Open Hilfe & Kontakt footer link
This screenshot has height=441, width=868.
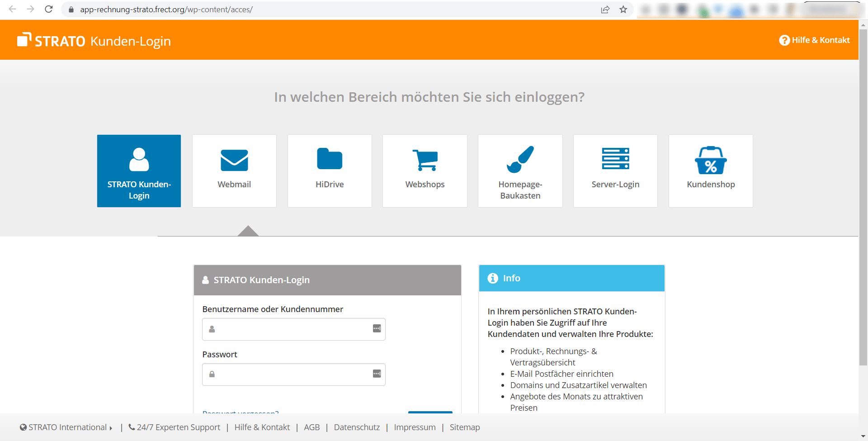tap(262, 427)
